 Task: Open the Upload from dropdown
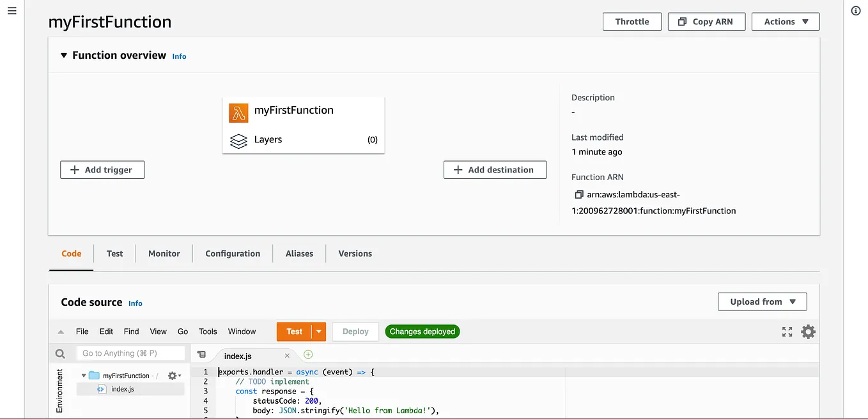point(762,301)
